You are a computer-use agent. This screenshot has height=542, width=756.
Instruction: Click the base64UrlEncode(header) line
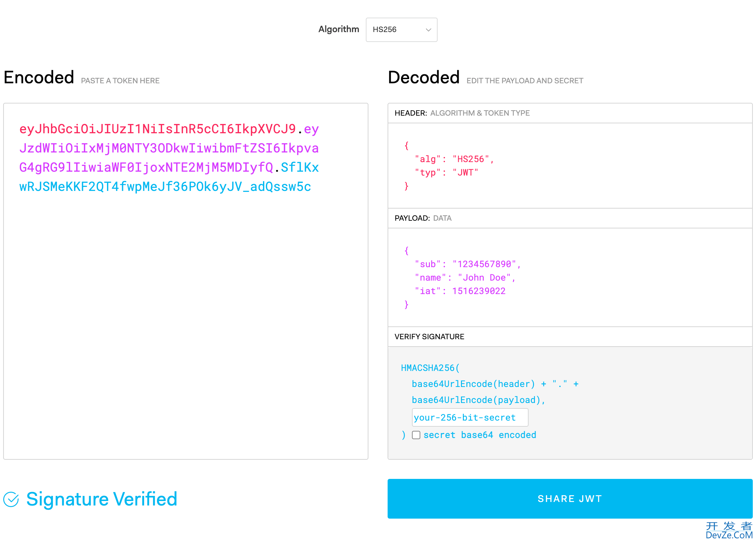coord(495,384)
